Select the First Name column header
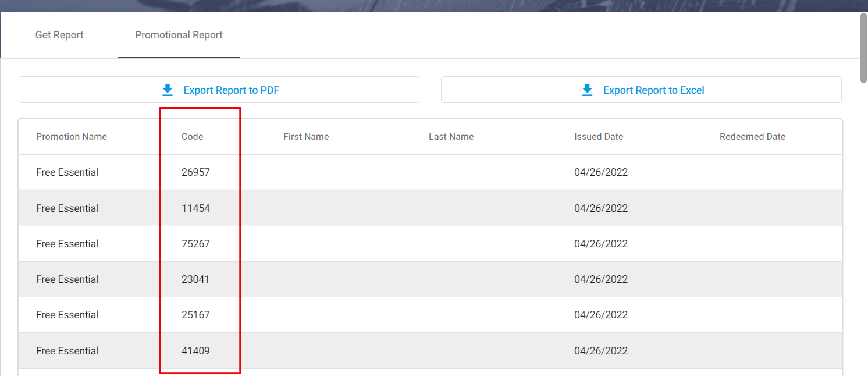Viewport: 868px width, 376px height. coord(306,137)
